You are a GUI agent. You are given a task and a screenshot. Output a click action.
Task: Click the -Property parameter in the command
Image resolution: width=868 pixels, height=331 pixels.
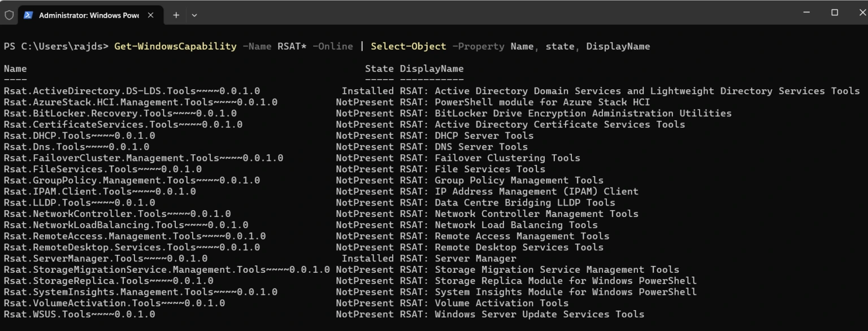coord(478,46)
